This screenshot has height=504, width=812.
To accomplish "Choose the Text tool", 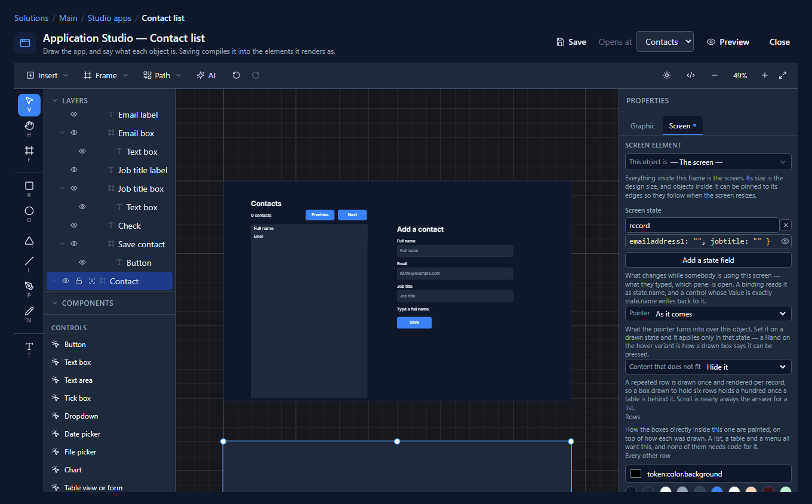I will (29, 349).
